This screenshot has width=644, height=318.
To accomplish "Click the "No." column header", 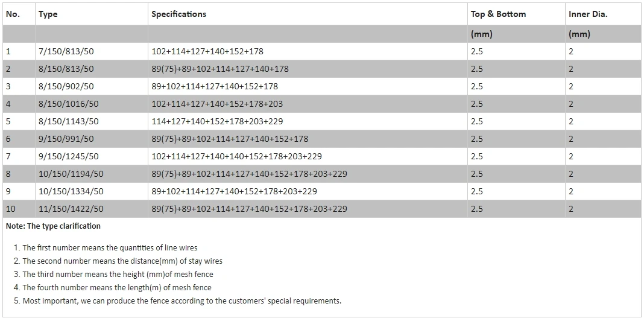I will tap(13, 14).
